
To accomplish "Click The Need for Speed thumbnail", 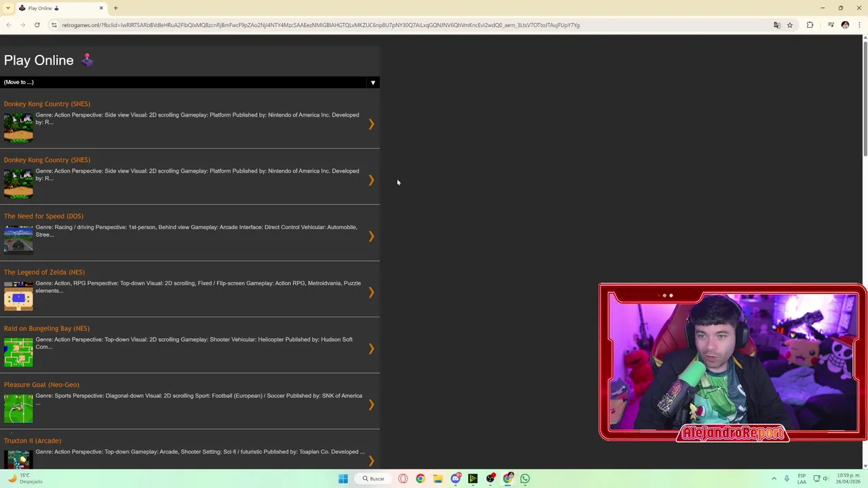I will coord(18,240).
